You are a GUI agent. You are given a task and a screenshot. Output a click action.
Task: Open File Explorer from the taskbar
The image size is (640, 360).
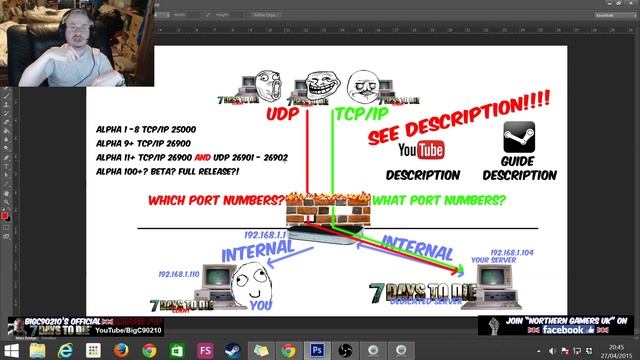pos(37,351)
